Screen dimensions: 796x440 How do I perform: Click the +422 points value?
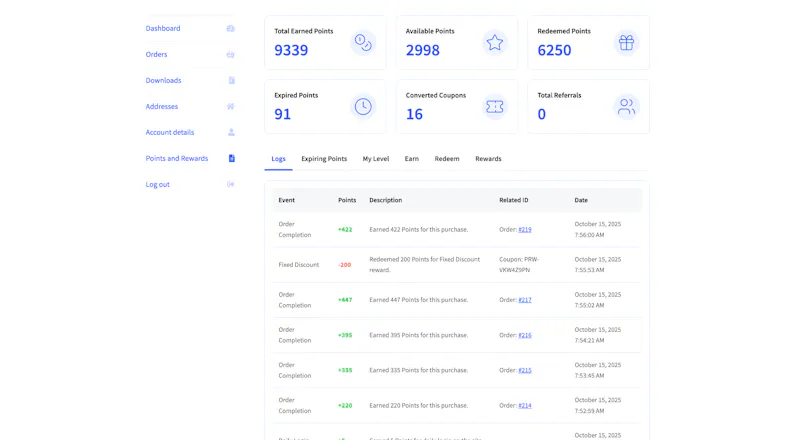[x=345, y=229]
